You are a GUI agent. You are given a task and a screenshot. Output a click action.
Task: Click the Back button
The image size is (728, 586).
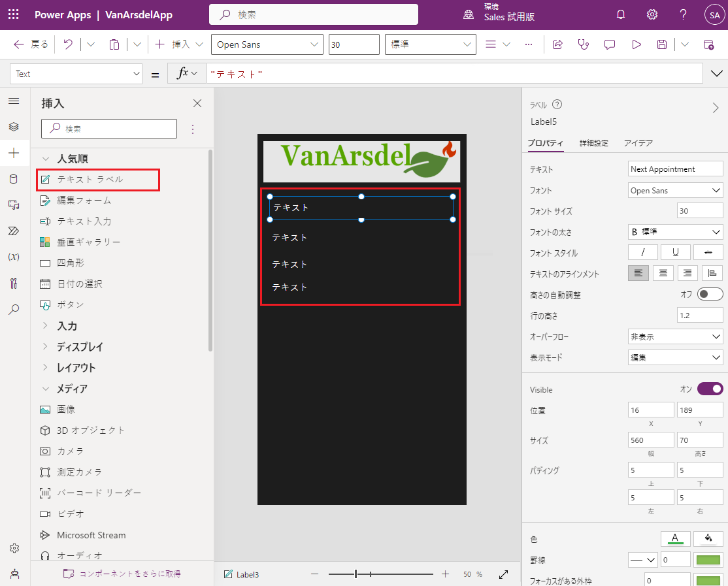click(31, 44)
